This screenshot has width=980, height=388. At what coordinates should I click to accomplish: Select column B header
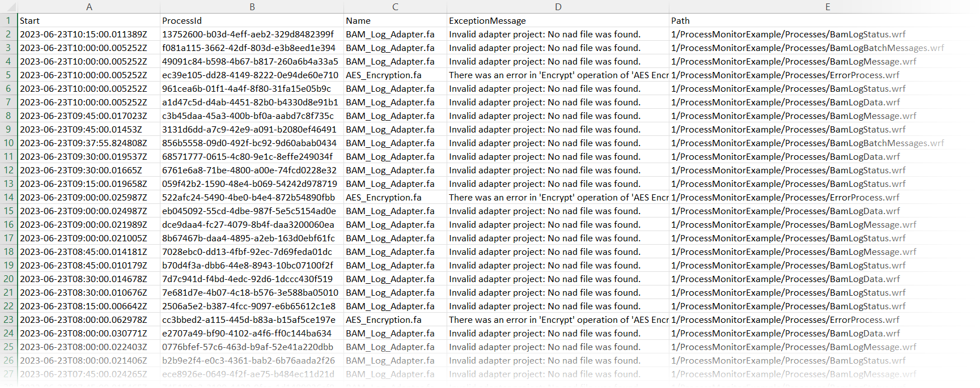click(x=252, y=7)
